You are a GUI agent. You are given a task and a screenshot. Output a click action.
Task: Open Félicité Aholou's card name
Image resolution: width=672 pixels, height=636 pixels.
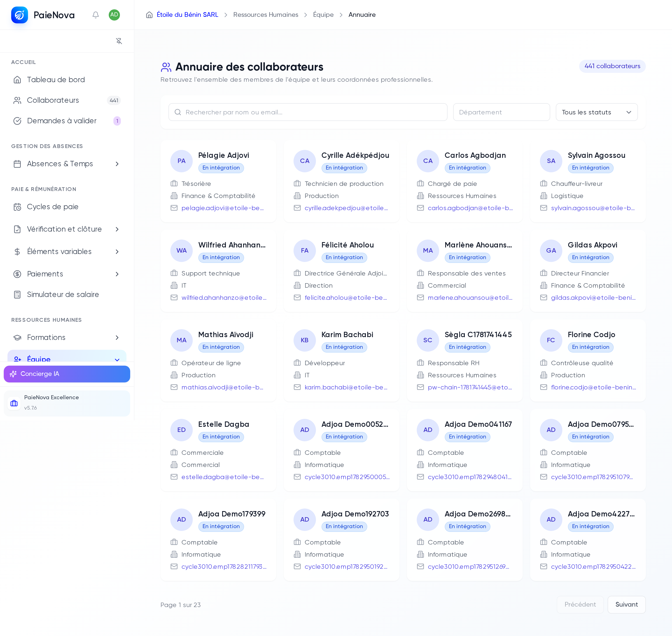coord(347,245)
